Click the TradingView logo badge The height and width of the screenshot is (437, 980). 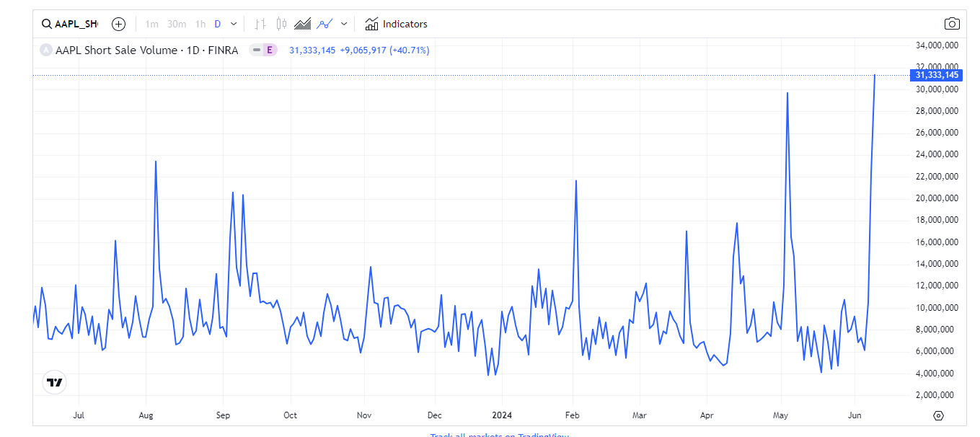(x=54, y=383)
